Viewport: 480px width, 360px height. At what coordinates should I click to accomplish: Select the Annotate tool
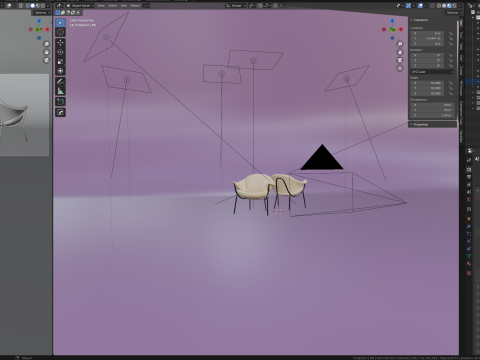point(60,81)
